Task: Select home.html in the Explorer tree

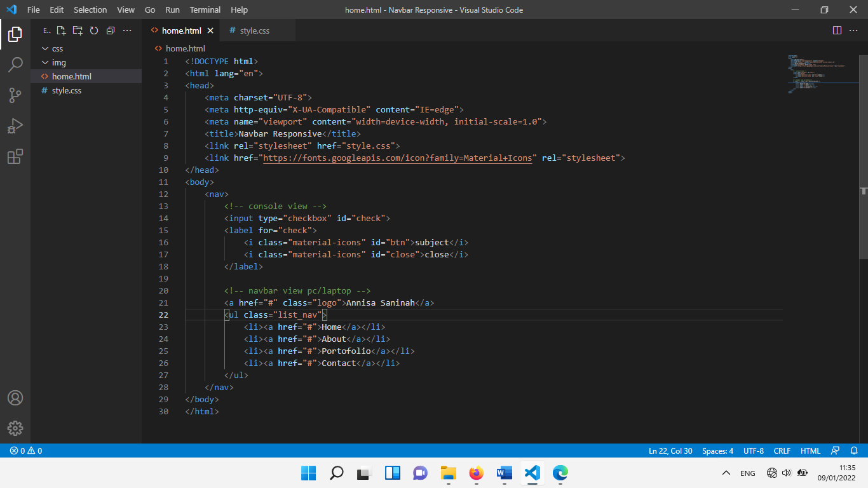Action: (x=86, y=76)
